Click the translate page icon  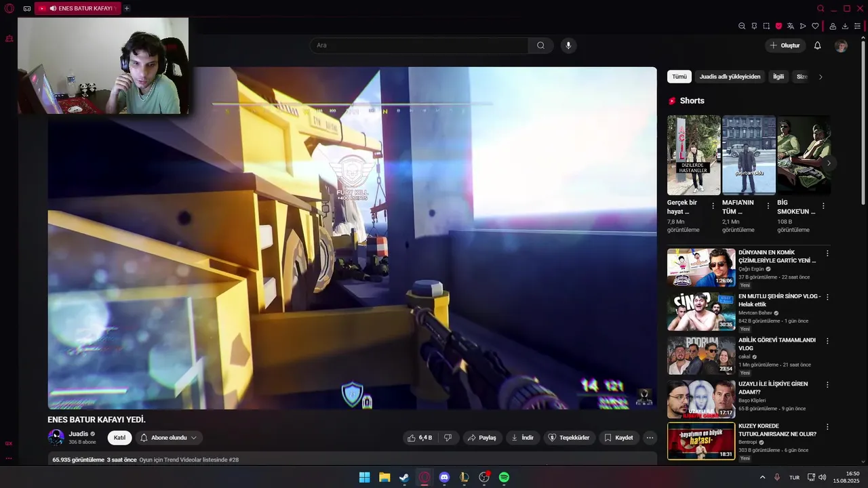tap(791, 26)
